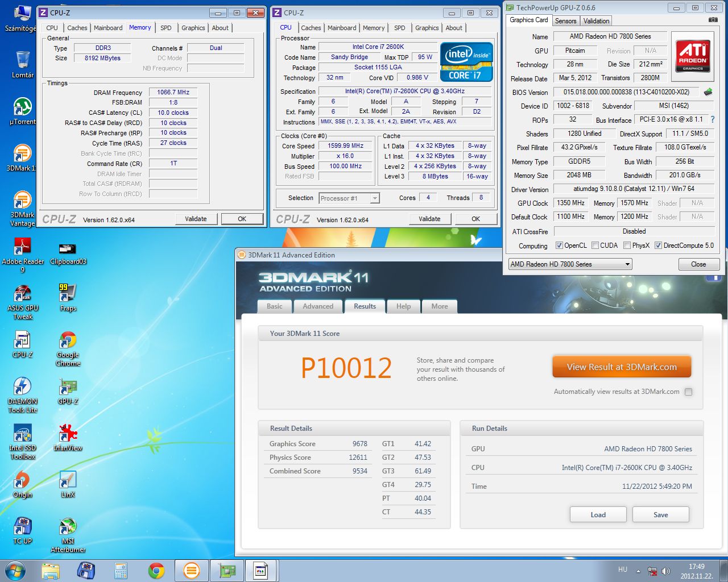Click the Chrome icon in the taskbar
Screen dimensions: 728x582
(x=156, y=570)
